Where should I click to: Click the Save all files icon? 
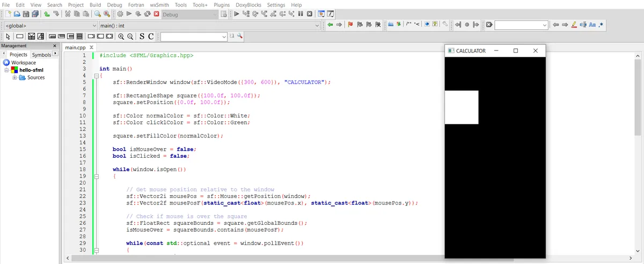point(35,14)
